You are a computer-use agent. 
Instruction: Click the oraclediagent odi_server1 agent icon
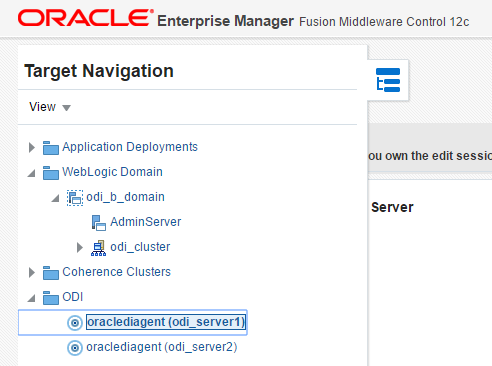tap(75, 323)
